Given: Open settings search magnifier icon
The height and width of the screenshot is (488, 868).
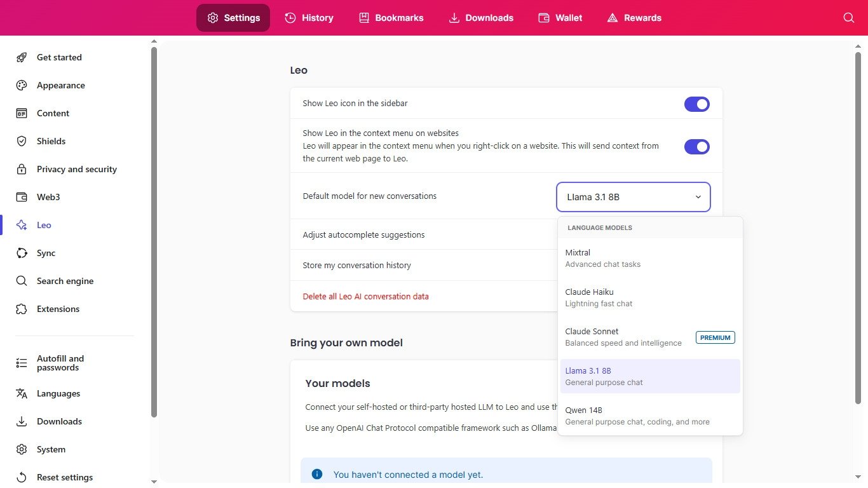Looking at the screenshot, I should pos(849,18).
